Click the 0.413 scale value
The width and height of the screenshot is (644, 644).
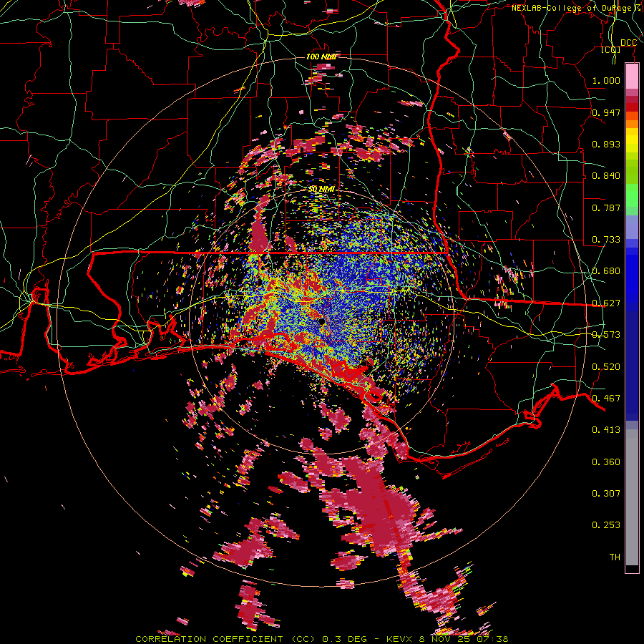[x=606, y=430]
